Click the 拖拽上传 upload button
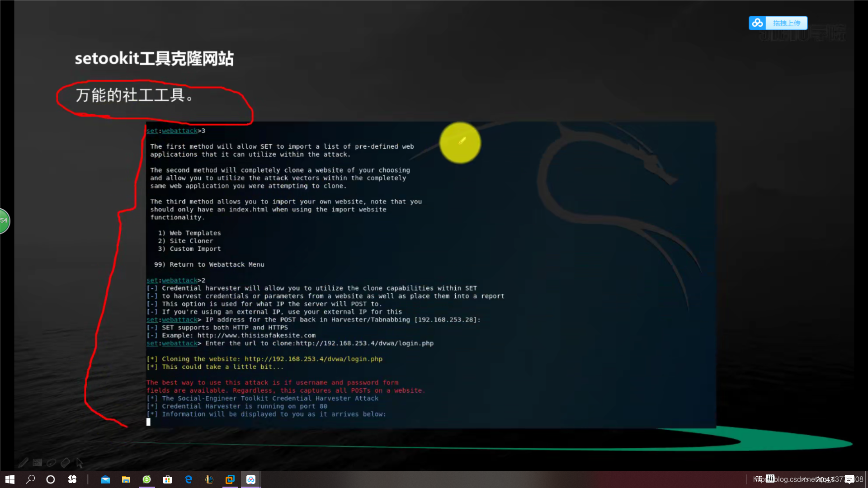868x488 pixels. [x=787, y=23]
